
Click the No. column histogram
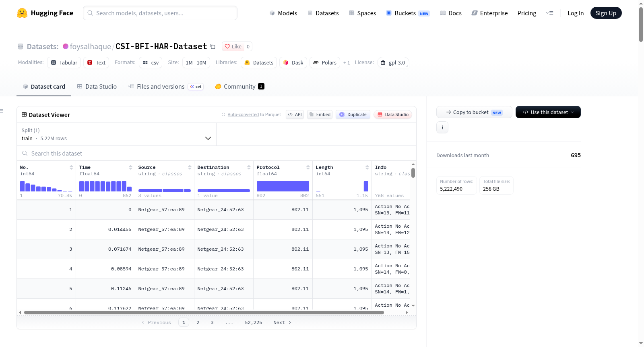pyautogui.click(x=46, y=186)
